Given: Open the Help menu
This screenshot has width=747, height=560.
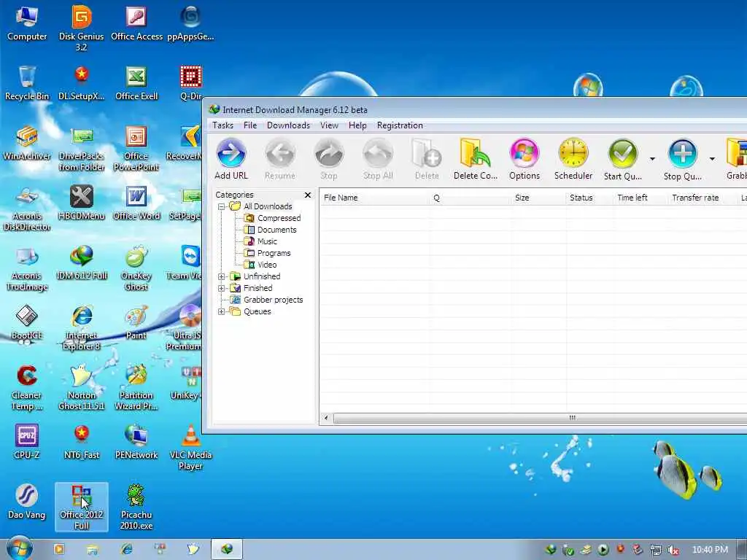Looking at the screenshot, I should point(357,125).
